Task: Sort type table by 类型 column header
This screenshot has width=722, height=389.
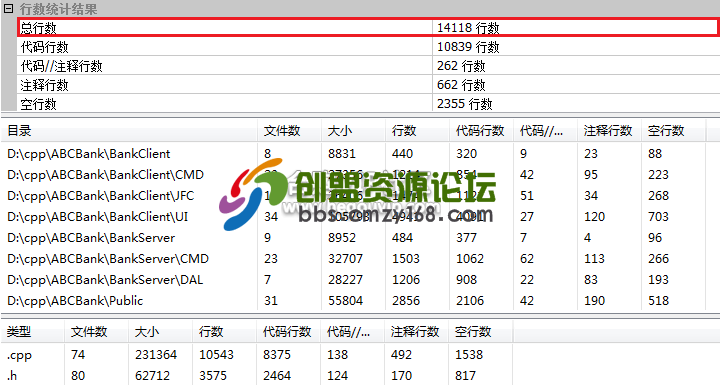Action: point(33,332)
